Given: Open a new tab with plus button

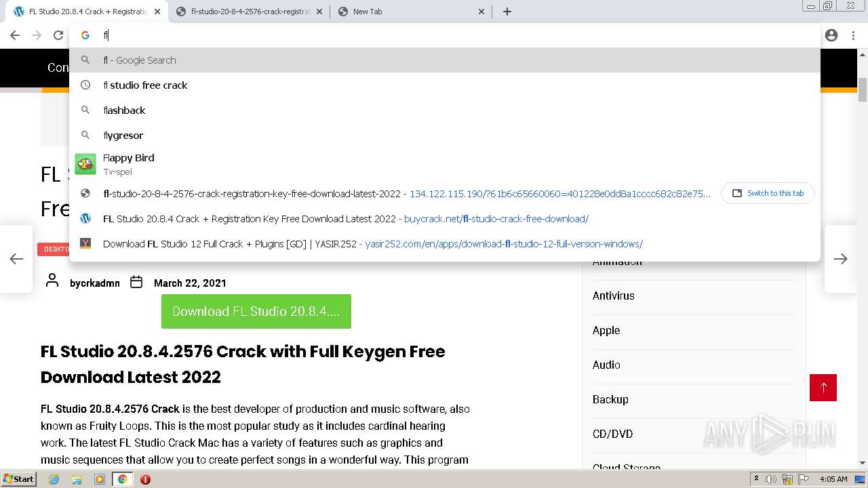Looking at the screenshot, I should pos(507,12).
